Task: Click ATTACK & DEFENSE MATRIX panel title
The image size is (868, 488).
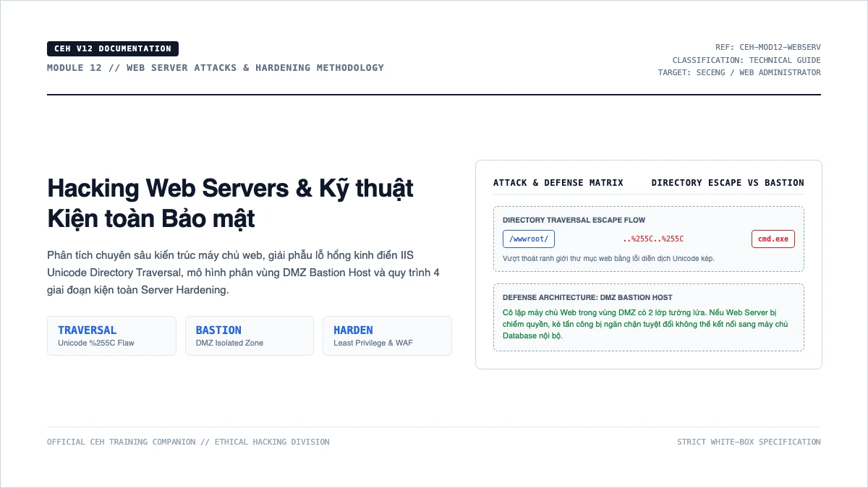Action: tap(558, 183)
